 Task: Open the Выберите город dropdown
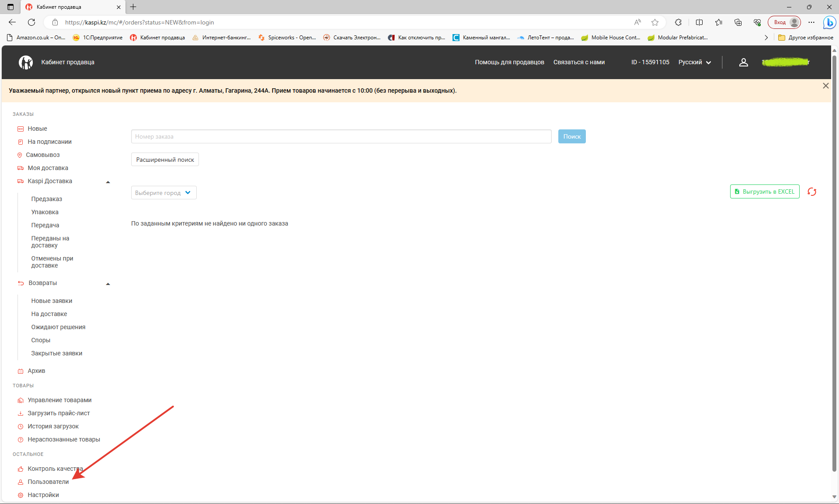(x=164, y=193)
